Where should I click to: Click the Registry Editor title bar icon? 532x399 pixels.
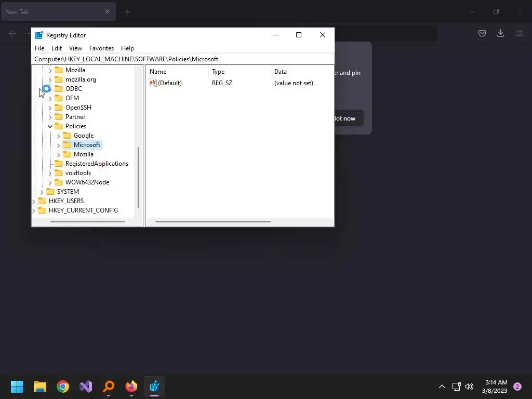(39, 35)
